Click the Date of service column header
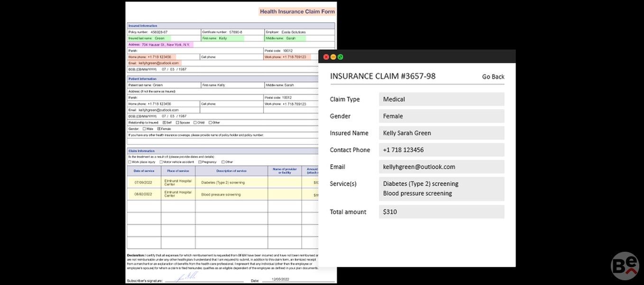This screenshot has width=644, height=285. 144,171
